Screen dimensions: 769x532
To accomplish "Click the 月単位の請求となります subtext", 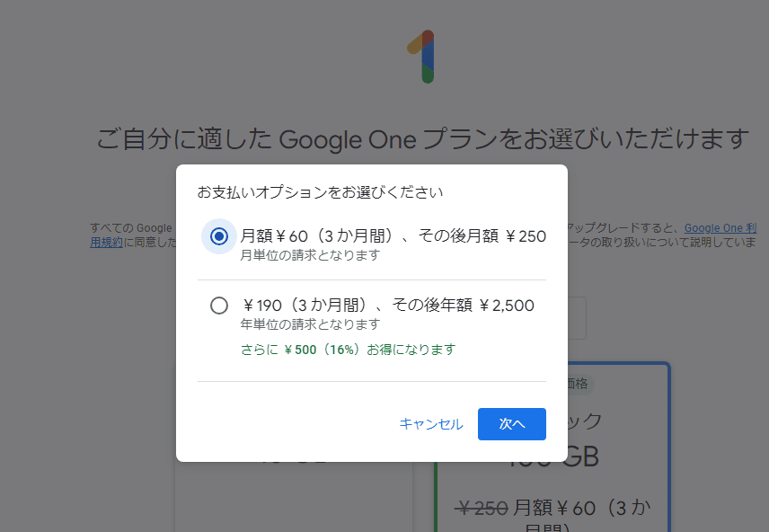I will pos(310,255).
